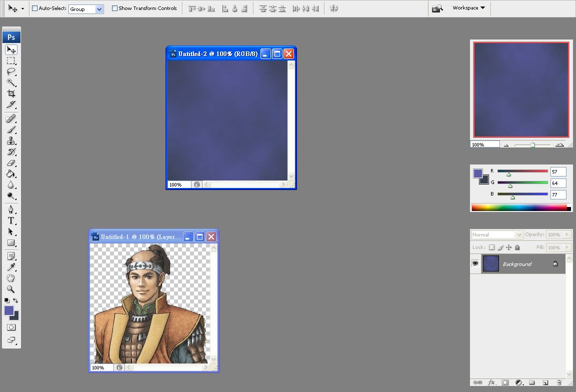
Task: Select the Clone Stamp tool
Action: [11, 140]
